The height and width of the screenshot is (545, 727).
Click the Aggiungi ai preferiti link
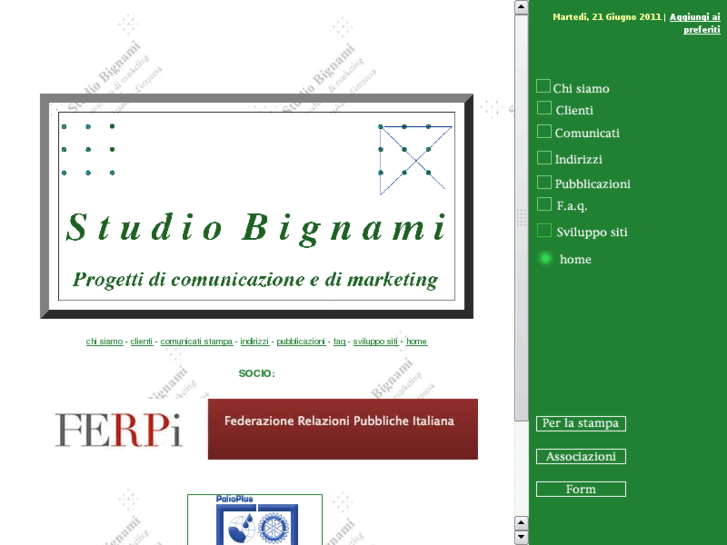point(695,23)
